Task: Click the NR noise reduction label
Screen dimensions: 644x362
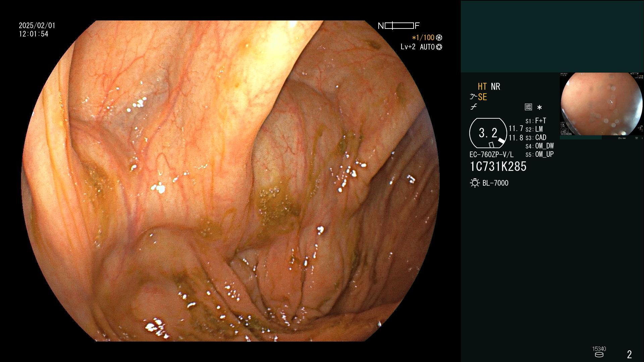Action: coord(495,86)
